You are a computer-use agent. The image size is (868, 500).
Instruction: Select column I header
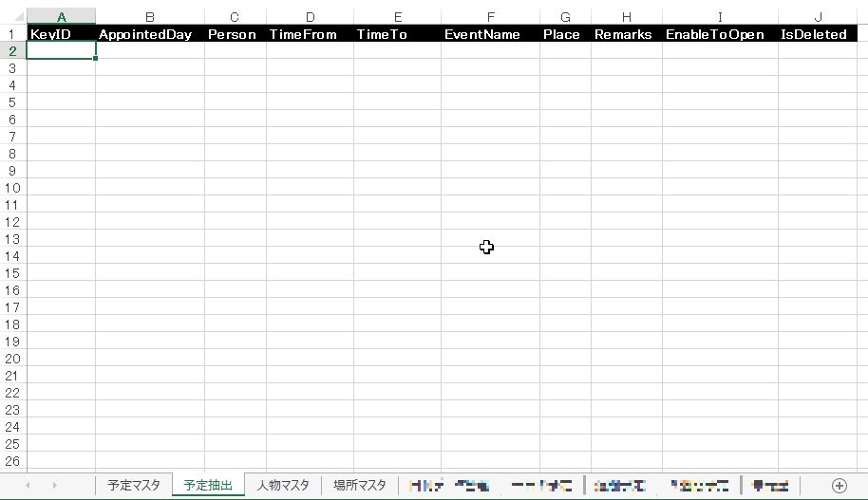click(720, 16)
